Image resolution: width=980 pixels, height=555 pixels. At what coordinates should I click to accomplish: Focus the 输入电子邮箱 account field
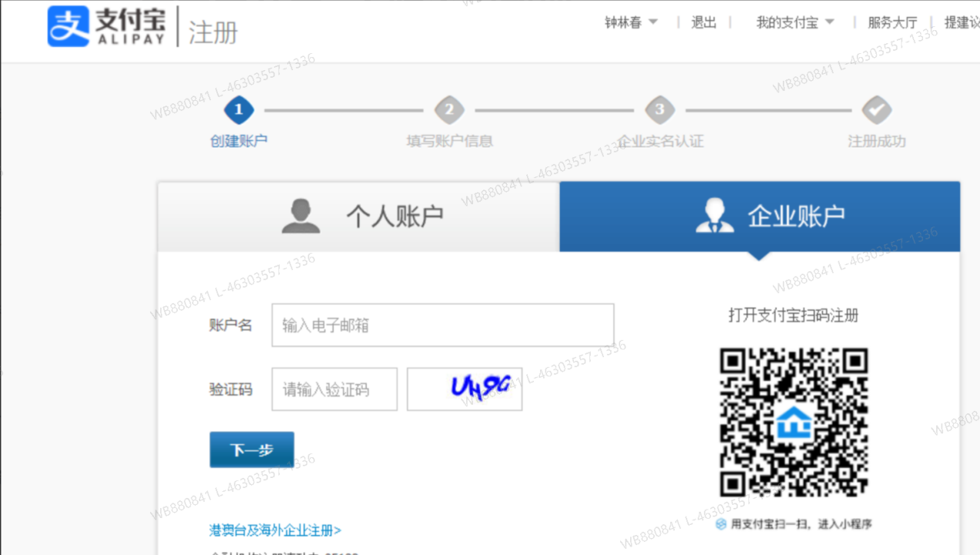(443, 325)
